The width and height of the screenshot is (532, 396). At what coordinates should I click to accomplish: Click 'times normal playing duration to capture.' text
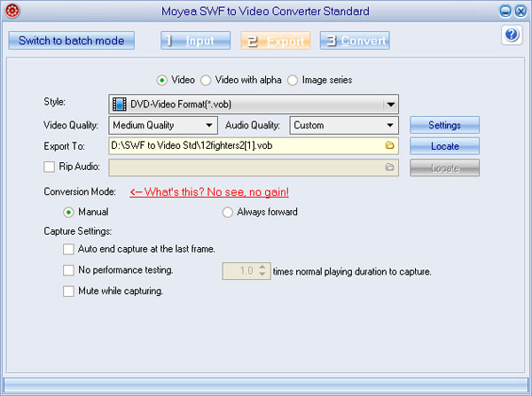point(352,272)
